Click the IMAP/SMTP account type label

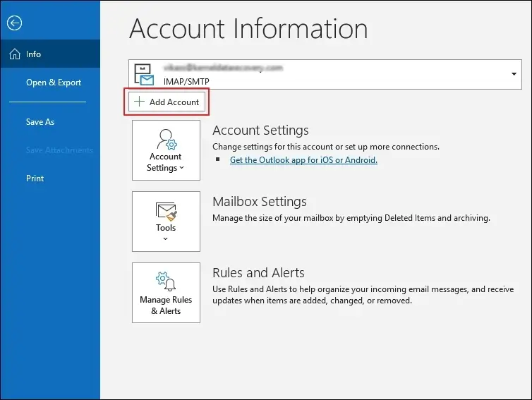186,81
